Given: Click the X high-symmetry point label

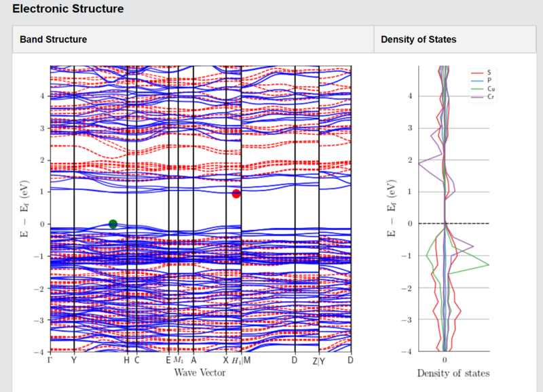Looking at the screenshot, I should pyautogui.click(x=226, y=360).
